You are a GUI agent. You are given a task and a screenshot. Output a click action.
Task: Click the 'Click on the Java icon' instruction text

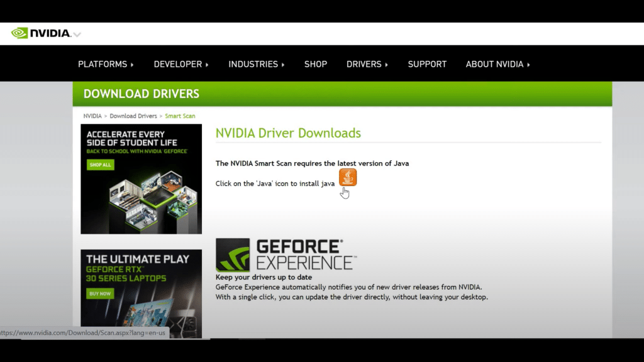coord(275,184)
